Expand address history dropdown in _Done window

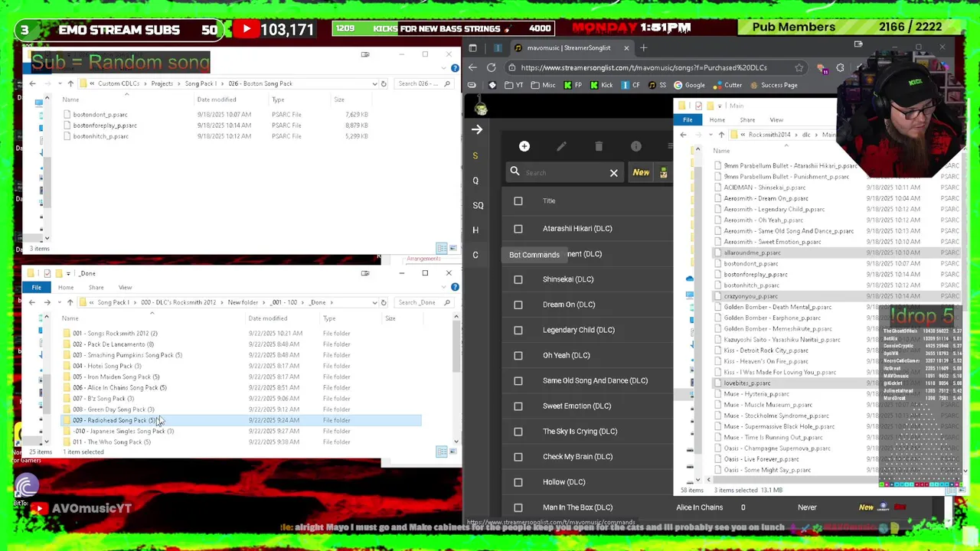tap(374, 302)
